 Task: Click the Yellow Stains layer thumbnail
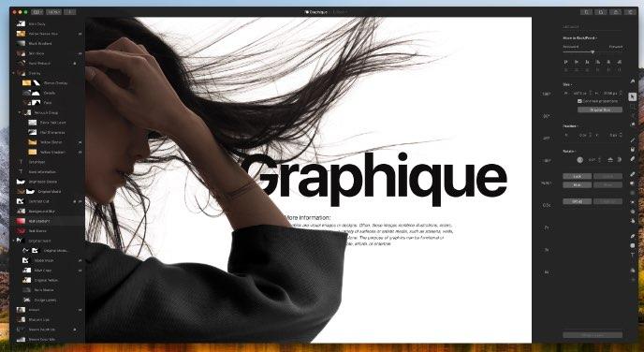(x=32, y=142)
